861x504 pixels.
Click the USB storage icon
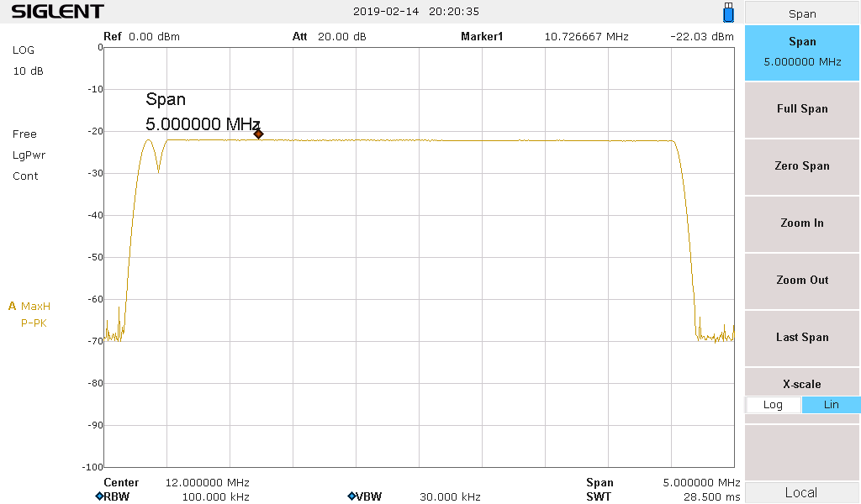[728, 12]
